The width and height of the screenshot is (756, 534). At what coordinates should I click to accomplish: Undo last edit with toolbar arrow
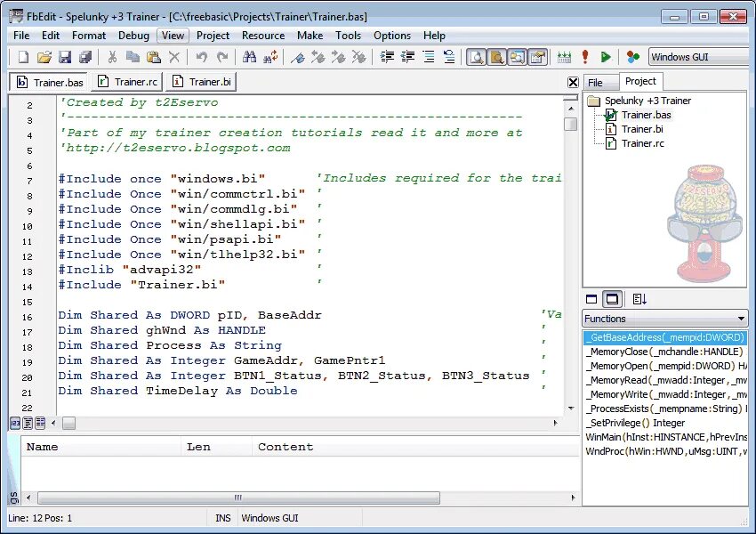202,57
